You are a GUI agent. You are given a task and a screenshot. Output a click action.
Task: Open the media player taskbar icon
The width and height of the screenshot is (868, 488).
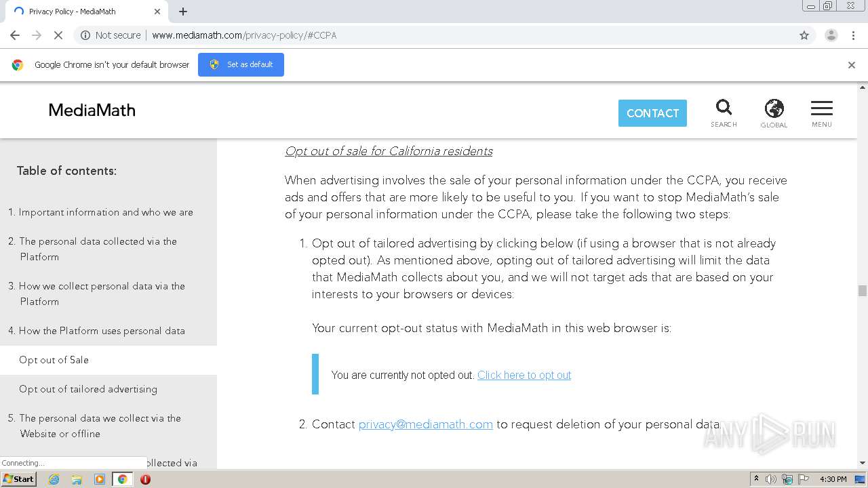pyautogui.click(x=100, y=479)
